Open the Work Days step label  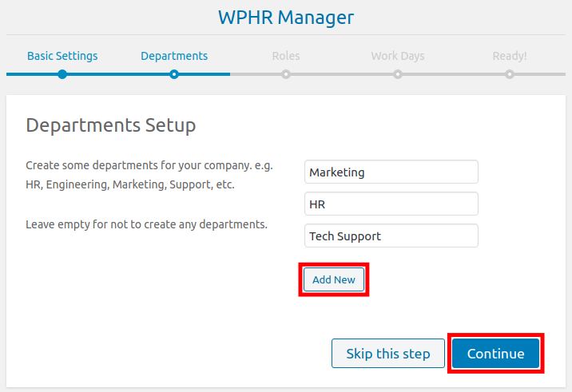point(398,56)
